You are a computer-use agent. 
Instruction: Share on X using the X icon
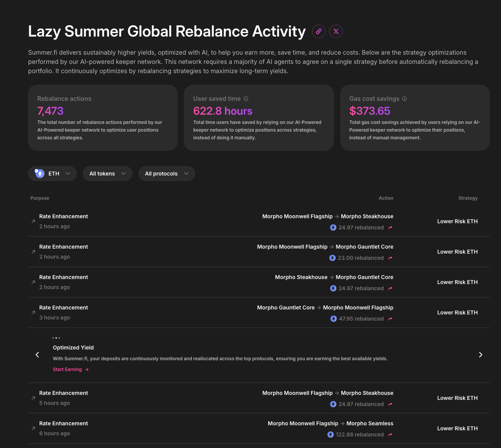click(336, 32)
